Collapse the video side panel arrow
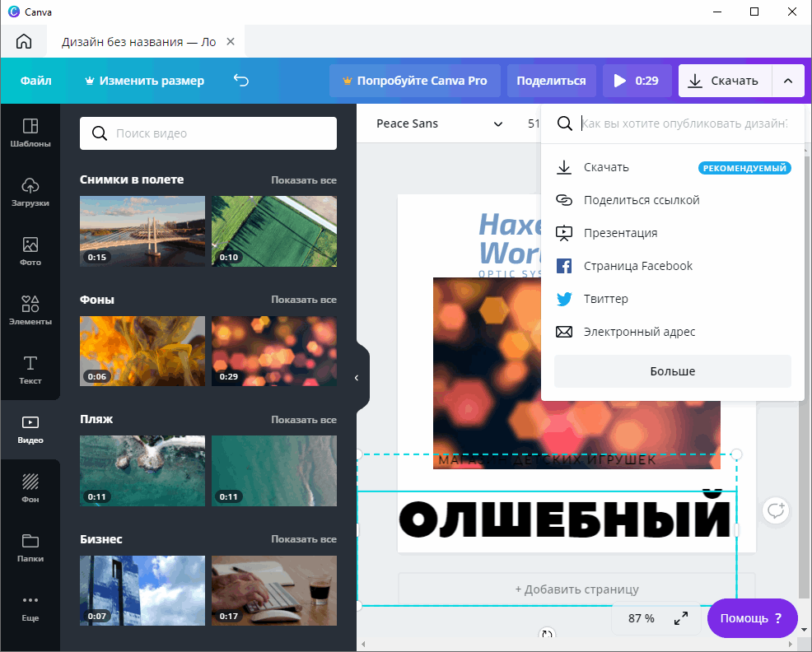812x652 pixels. click(357, 378)
